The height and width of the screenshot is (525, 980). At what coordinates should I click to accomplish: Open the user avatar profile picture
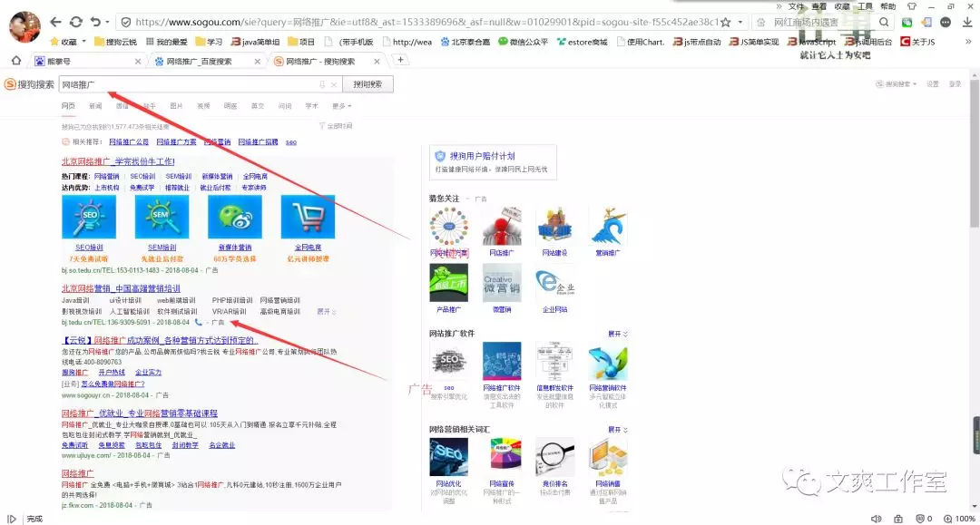24,26
